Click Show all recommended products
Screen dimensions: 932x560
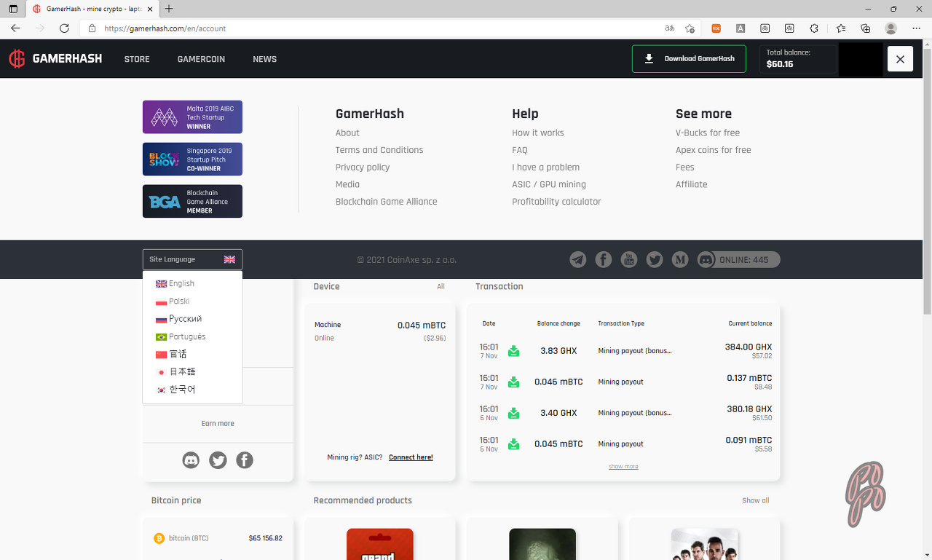point(755,500)
